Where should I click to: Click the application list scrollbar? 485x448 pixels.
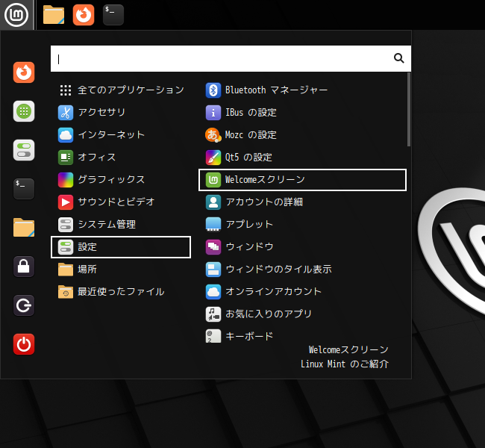(x=409, y=110)
